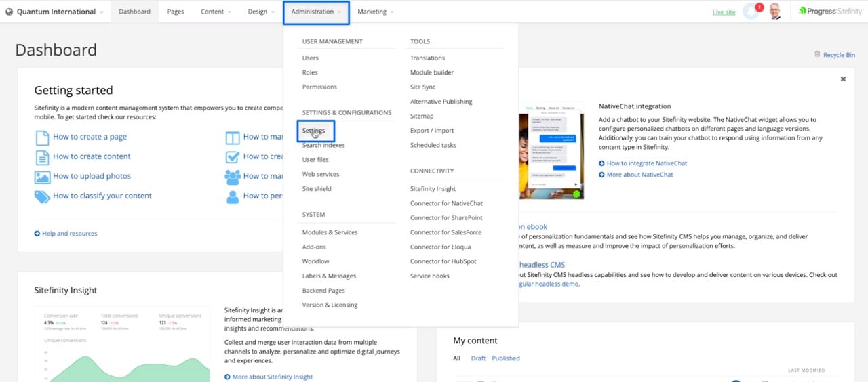Go to the Pages menu item
The height and width of the screenshot is (382, 868).
pyautogui.click(x=176, y=12)
